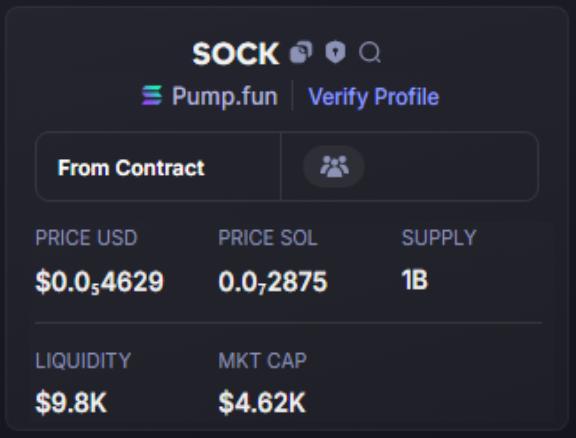
Task: Click the PRICE SOL label
Action: click(x=268, y=238)
